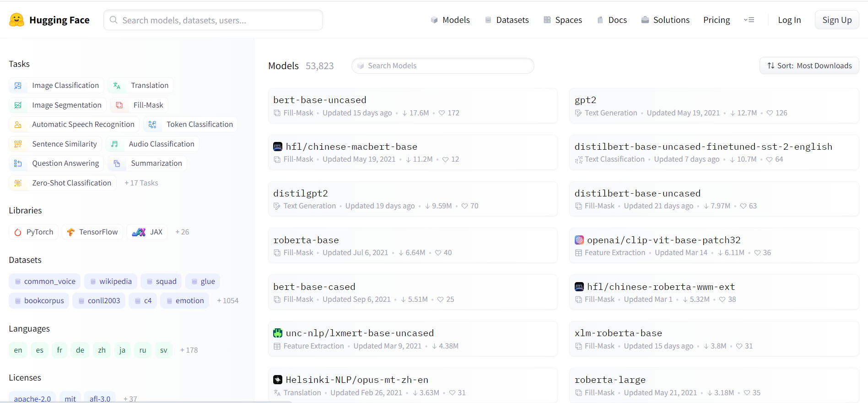Click the Helsinki-NLP avatar on opus-mt-zh-en
Image resolution: width=868 pixels, height=403 pixels.
point(278,380)
